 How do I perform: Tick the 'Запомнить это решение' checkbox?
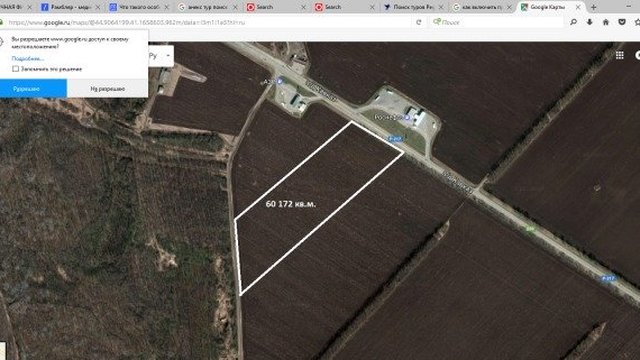click(16, 69)
